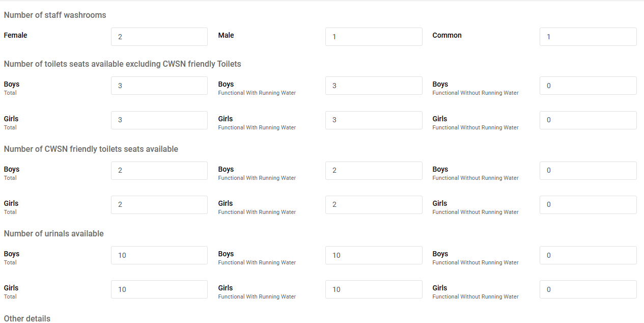
Task: Click Girls Total urinals available field
Action: (x=159, y=289)
